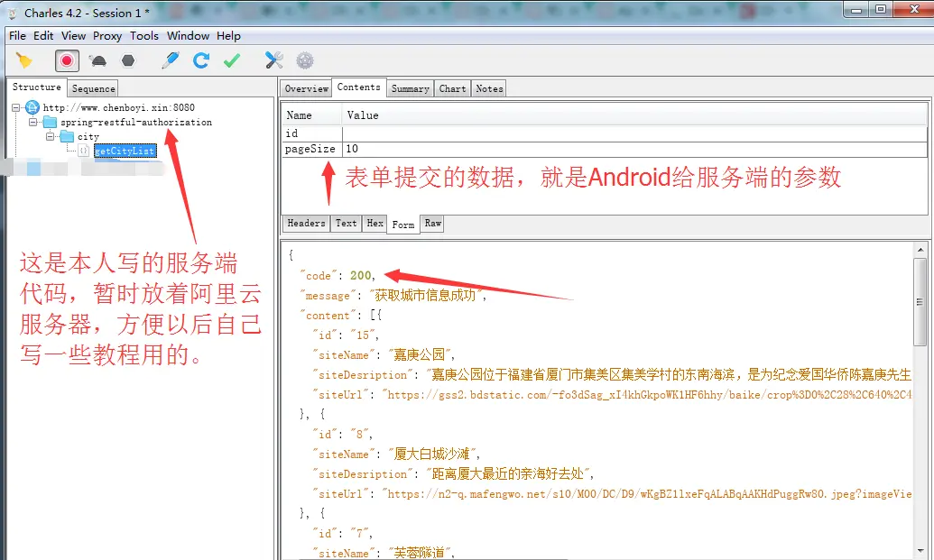Click the globe icon of the host
This screenshot has width=934, height=560.
coord(32,107)
